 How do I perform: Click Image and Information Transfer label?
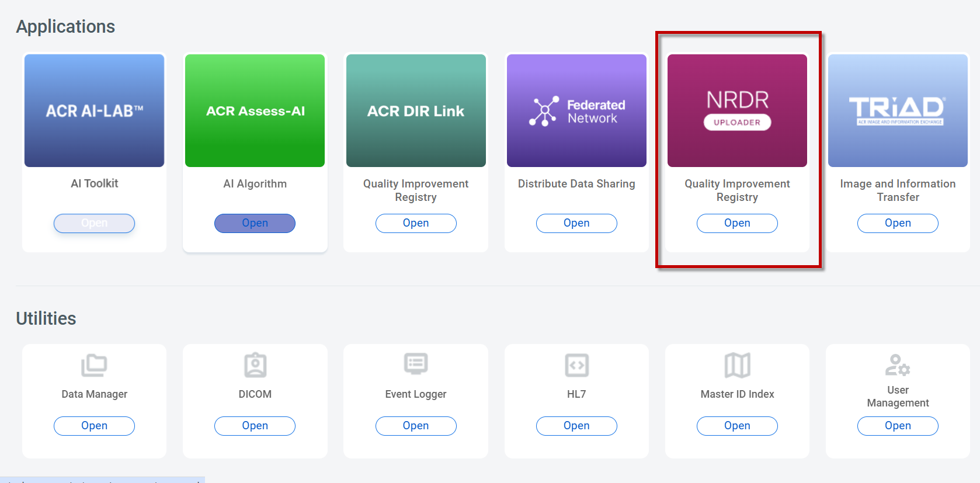tap(898, 190)
